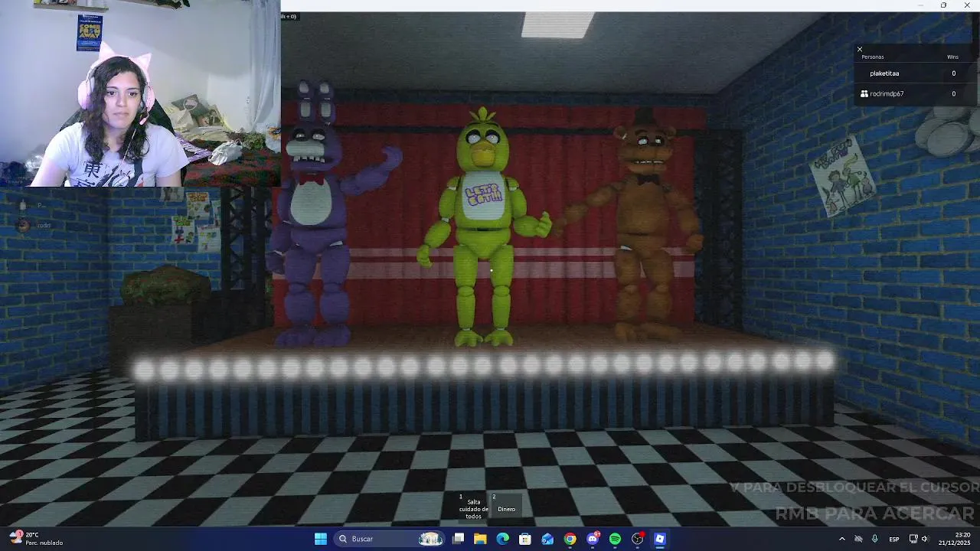Open File Explorer from the taskbar
Viewport: 980px width, 551px height.
tap(480, 539)
